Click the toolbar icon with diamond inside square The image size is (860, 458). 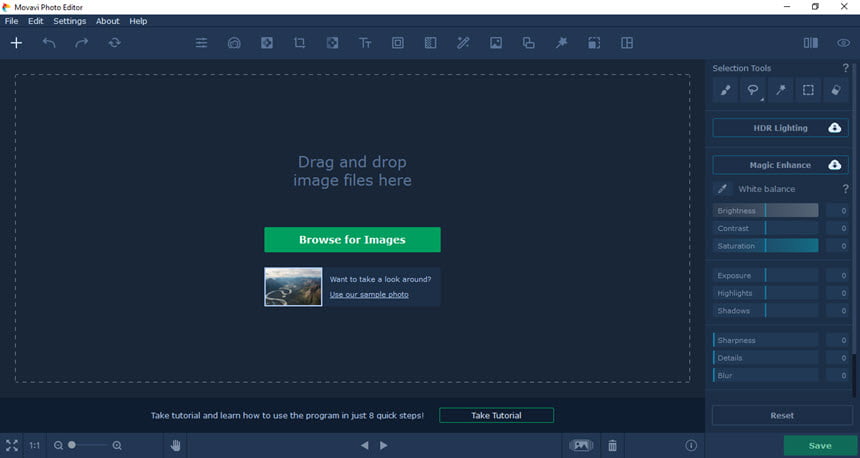[x=332, y=43]
